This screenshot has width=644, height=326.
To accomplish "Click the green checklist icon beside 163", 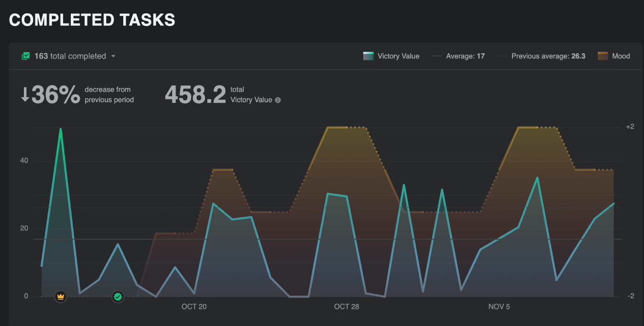I will point(26,56).
